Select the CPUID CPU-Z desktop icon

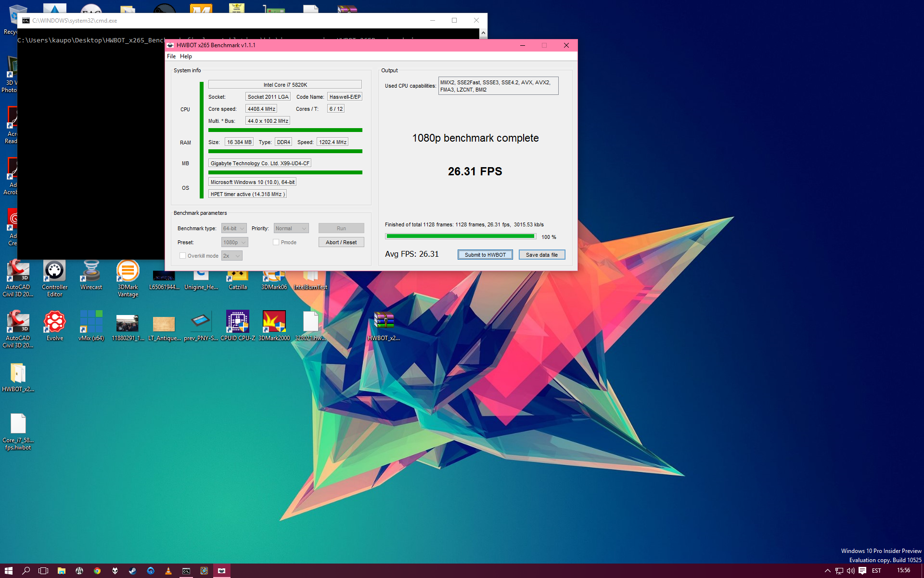click(x=237, y=326)
